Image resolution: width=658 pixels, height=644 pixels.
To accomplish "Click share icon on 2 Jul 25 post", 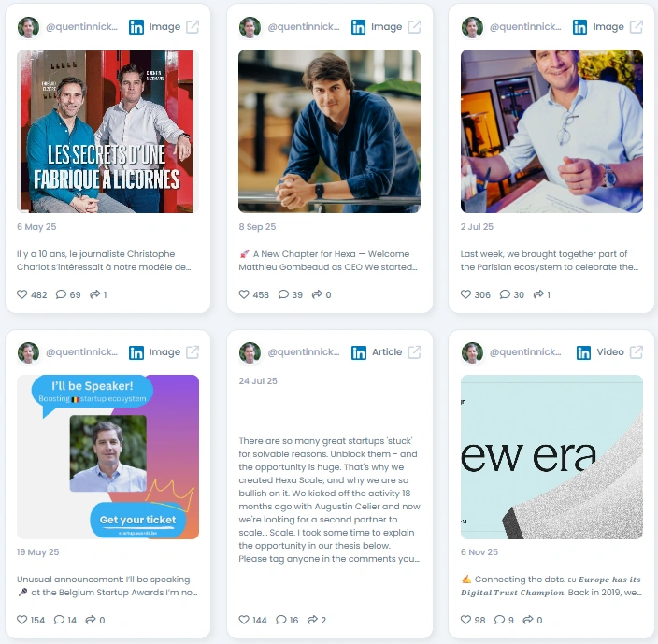I will 538,294.
